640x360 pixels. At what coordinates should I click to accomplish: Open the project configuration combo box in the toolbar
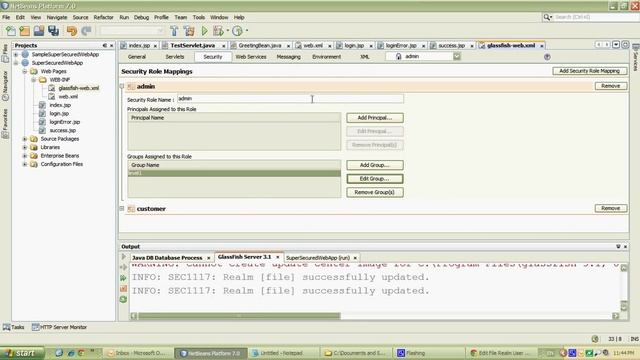click(x=132, y=31)
